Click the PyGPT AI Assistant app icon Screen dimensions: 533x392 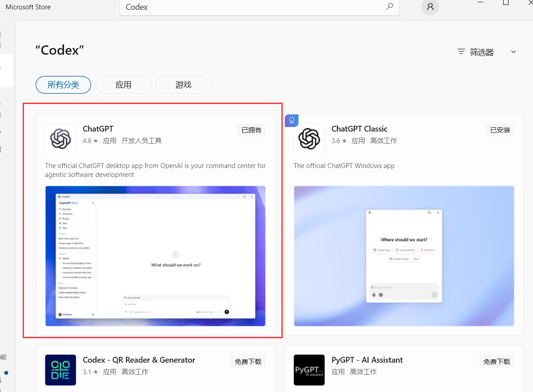[309, 370]
